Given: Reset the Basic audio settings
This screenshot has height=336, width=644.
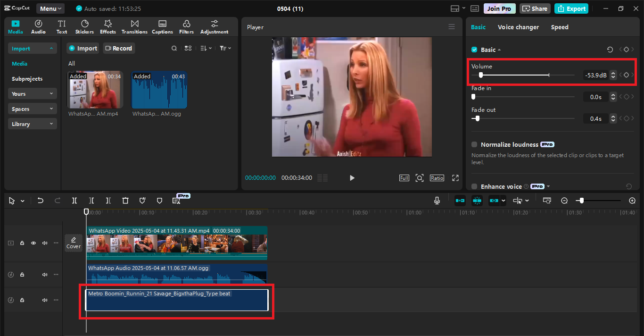Looking at the screenshot, I should click(610, 50).
